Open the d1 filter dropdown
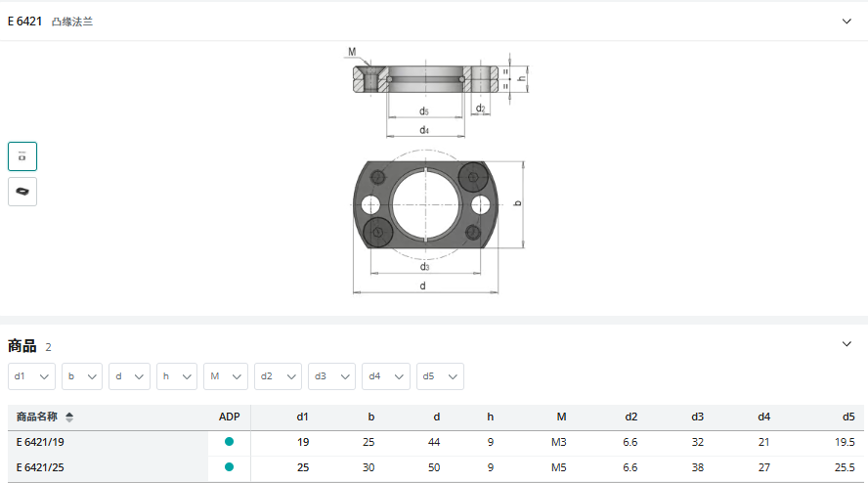Screen dimensions: 868x483 [x=31, y=376]
